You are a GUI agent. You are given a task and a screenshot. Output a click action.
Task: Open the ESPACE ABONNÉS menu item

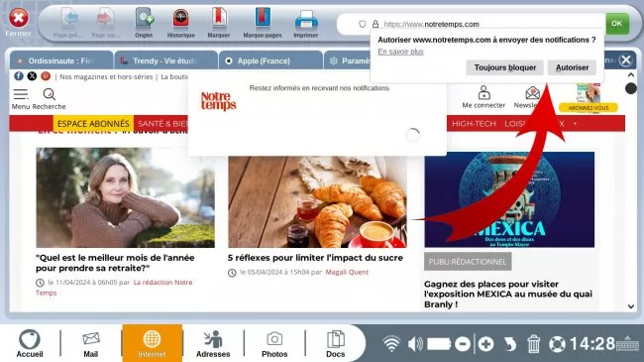click(x=93, y=123)
